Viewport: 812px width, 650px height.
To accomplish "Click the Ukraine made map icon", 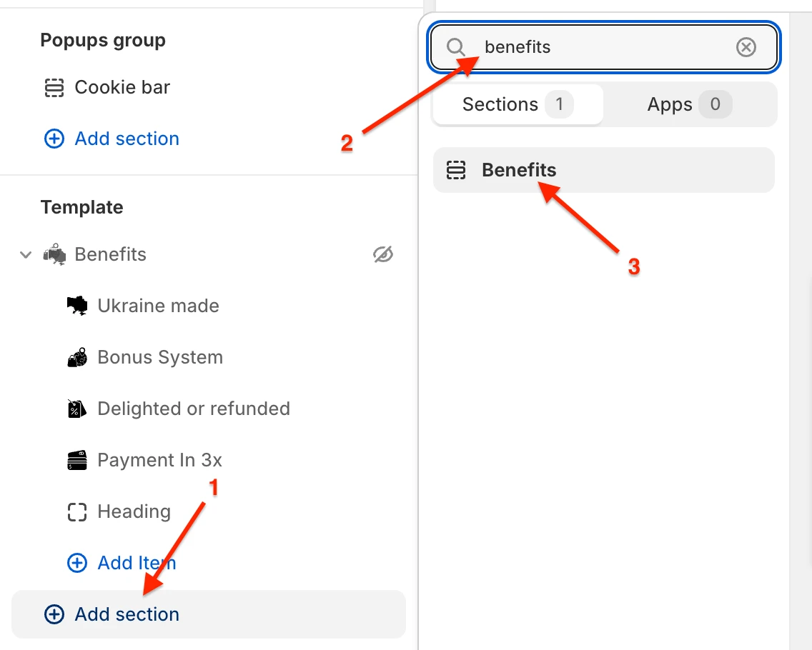I will tap(77, 305).
